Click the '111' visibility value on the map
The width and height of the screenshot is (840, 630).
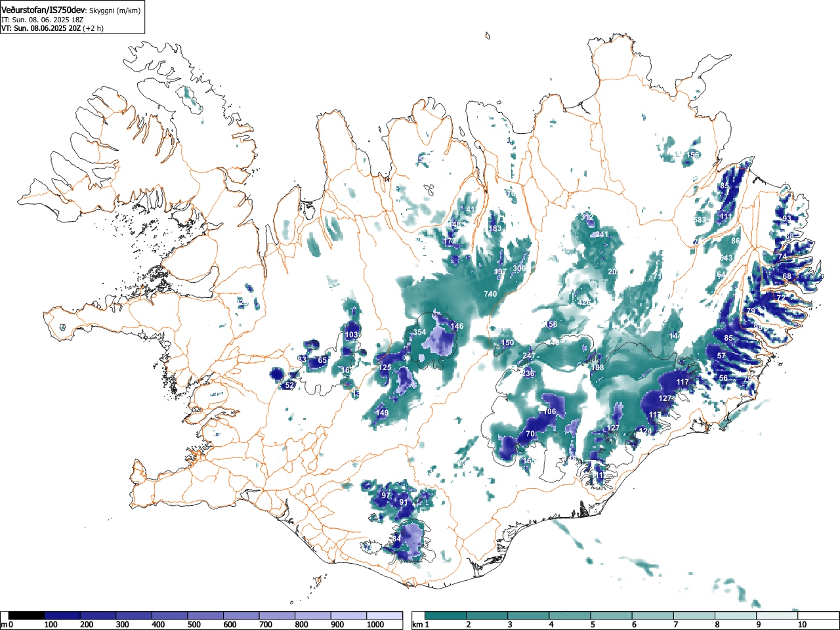tap(726, 217)
